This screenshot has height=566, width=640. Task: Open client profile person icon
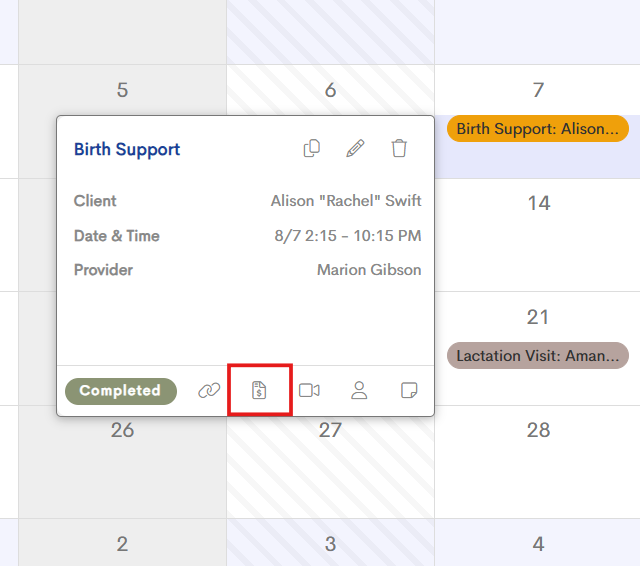point(359,391)
